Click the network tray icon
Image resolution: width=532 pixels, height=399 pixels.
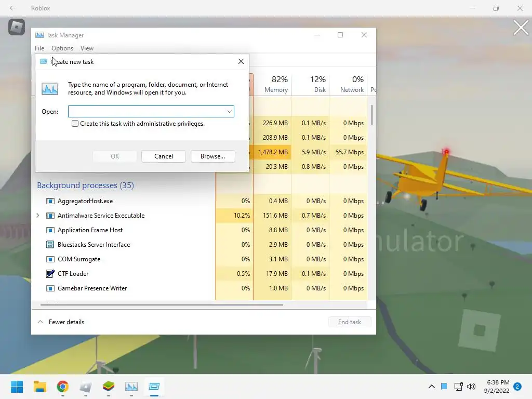[x=458, y=387]
